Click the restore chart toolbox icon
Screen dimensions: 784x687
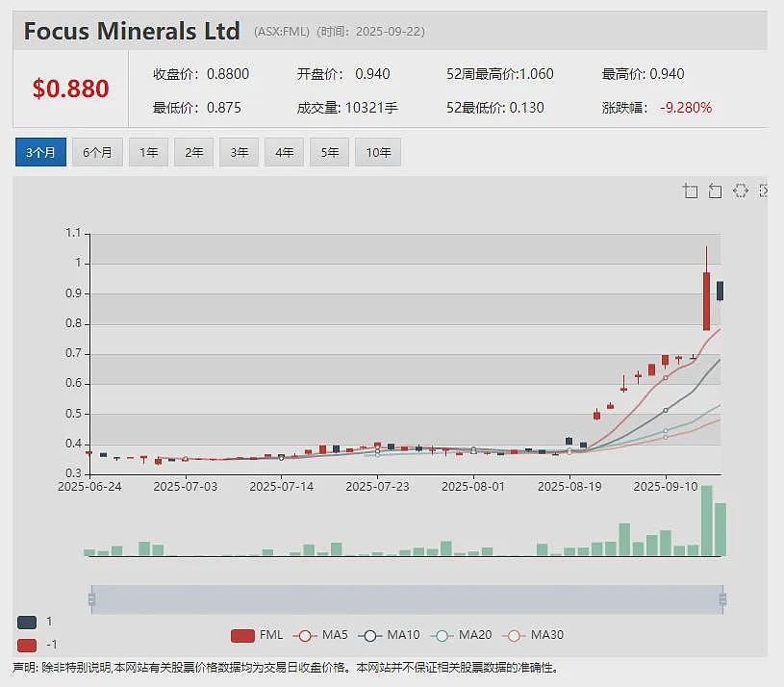(740, 191)
